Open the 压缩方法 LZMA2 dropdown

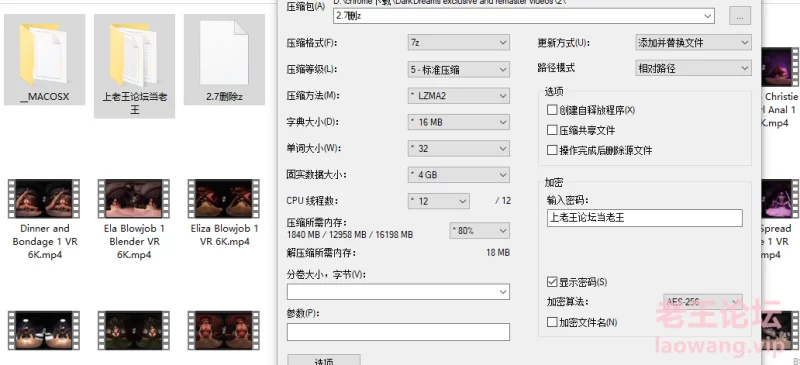coord(459,95)
